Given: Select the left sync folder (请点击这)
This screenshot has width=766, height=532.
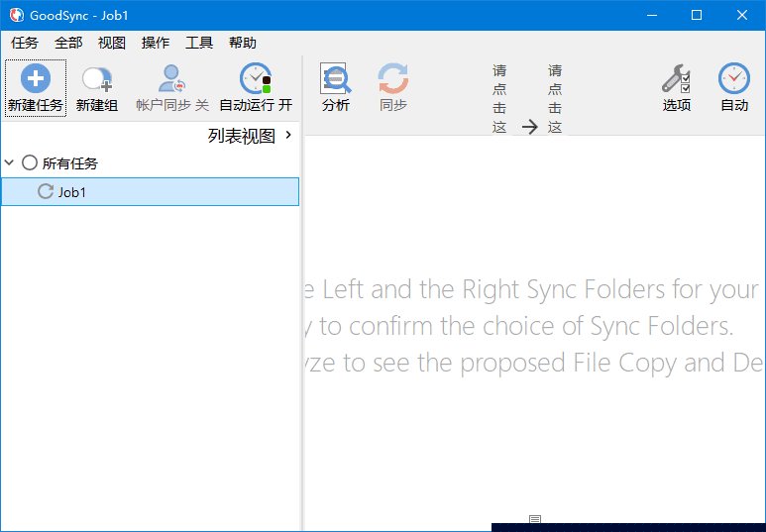Looking at the screenshot, I should (x=499, y=99).
